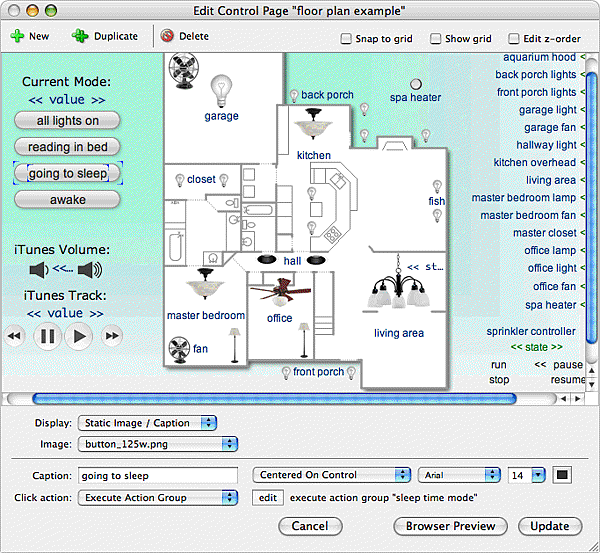Screen dimensions: 600x553
Task: Expand the Image file dropdown
Action: click(157, 444)
